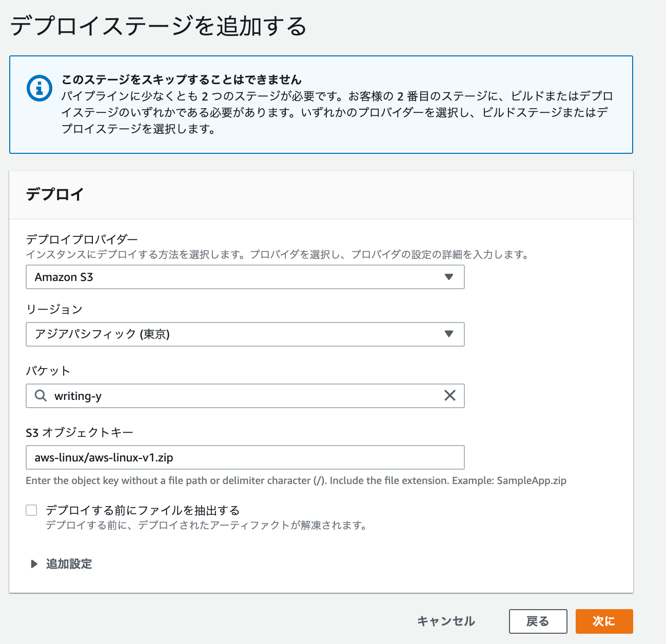This screenshot has width=666, height=644.
Task: Open the region dropdown showing アジアパシフィック (東京)
Action: pos(245,334)
